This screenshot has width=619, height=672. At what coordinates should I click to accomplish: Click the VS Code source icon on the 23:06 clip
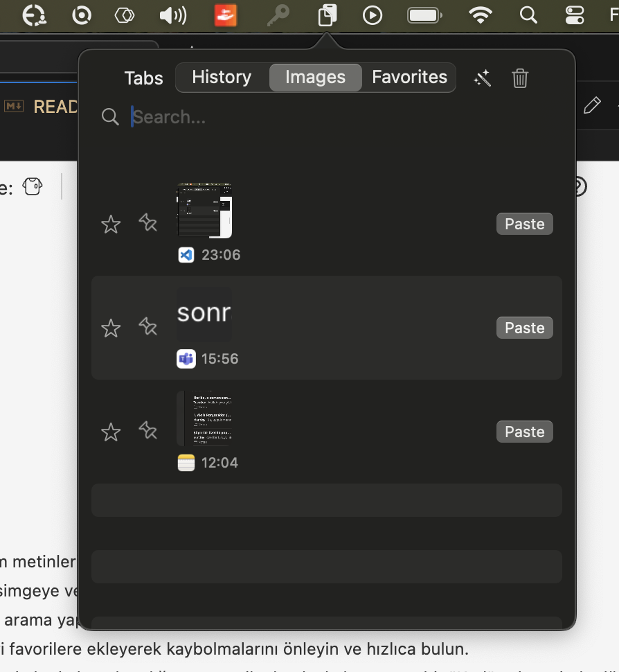(186, 255)
